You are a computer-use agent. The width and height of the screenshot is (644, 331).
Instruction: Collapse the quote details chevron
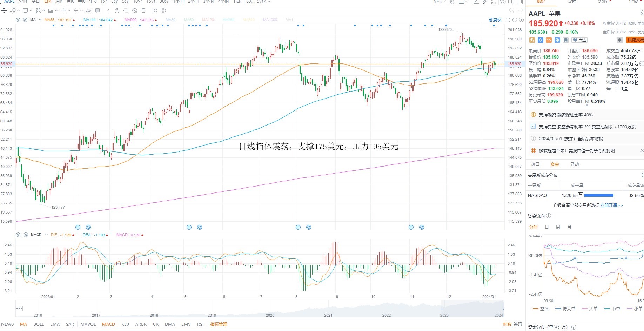(587, 106)
